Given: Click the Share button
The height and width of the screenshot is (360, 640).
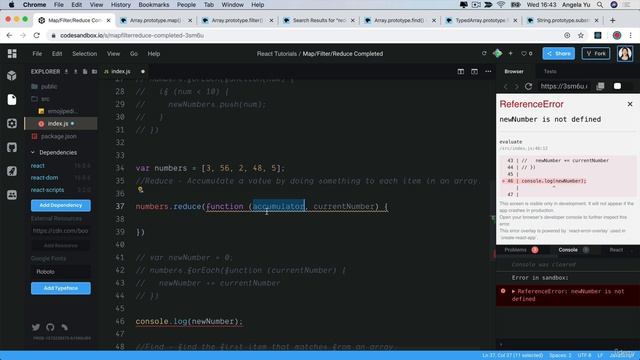Looking at the screenshot, I should 558,53.
